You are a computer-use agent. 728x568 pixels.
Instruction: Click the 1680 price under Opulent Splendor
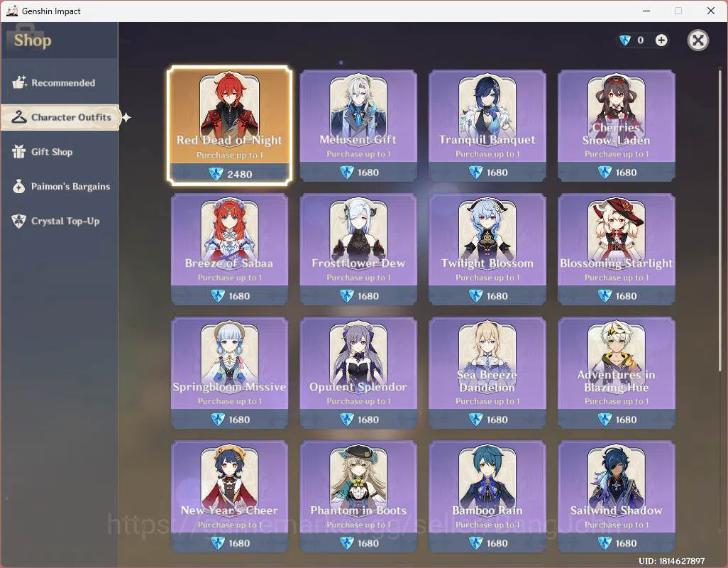pos(368,420)
